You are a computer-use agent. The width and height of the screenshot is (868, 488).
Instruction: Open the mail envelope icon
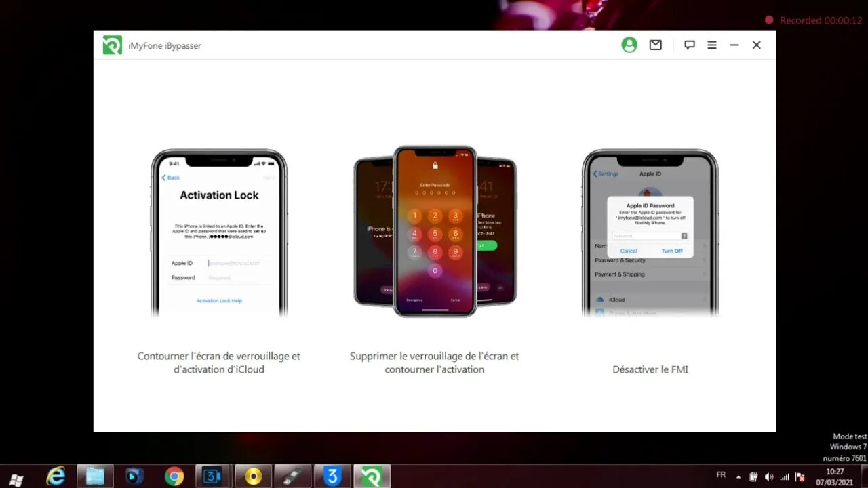(x=655, y=45)
